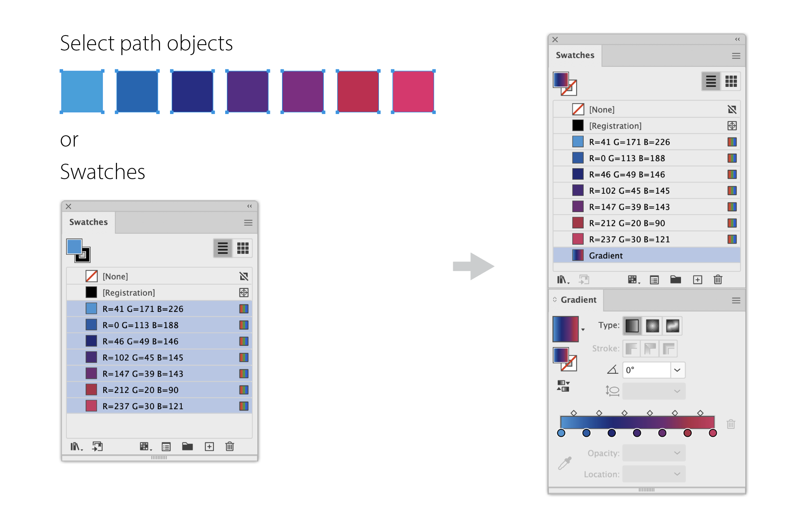Image resolution: width=808 pixels, height=532 pixels.
Task: Click the list view icon in Swatches panel
Action: (x=223, y=247)
